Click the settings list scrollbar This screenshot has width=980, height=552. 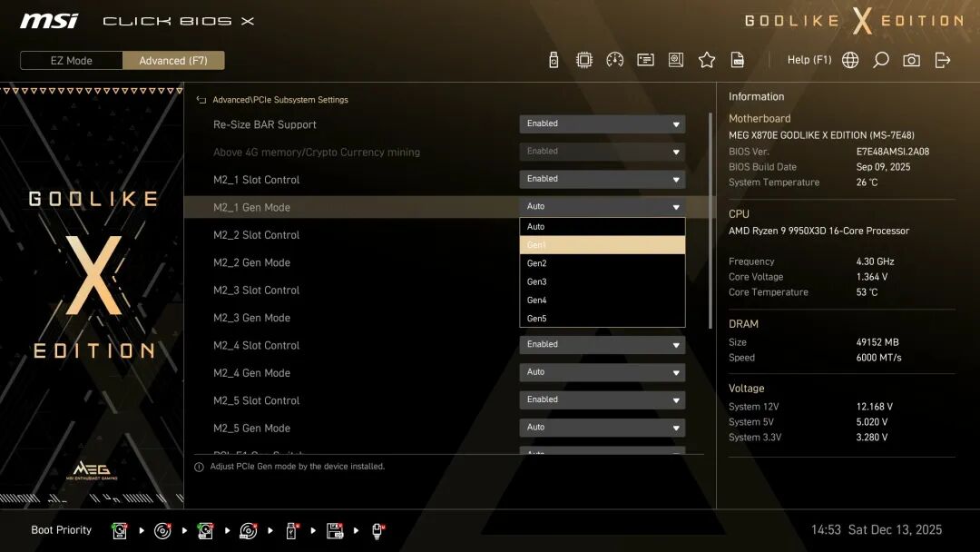[x=710, y=220]
